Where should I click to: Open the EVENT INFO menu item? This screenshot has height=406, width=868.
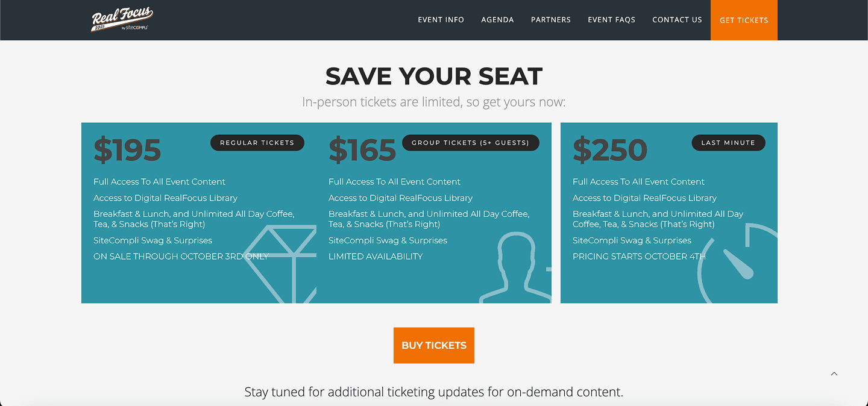(x=441, y=20)
